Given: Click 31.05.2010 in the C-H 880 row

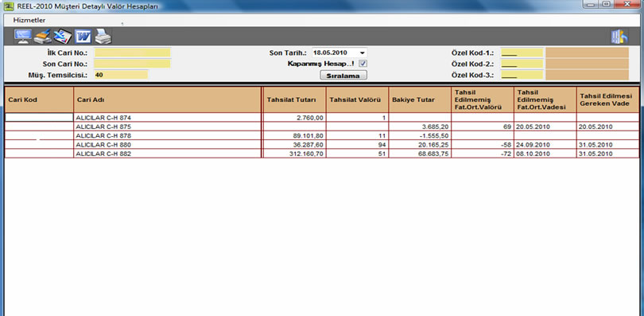Looking at the screenshot, I should [x=596, y=145].
